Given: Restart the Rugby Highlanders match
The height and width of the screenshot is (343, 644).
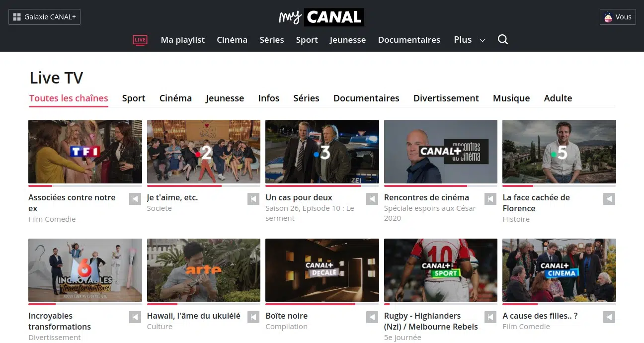Looking at the screenshot, I should point(490,317).
